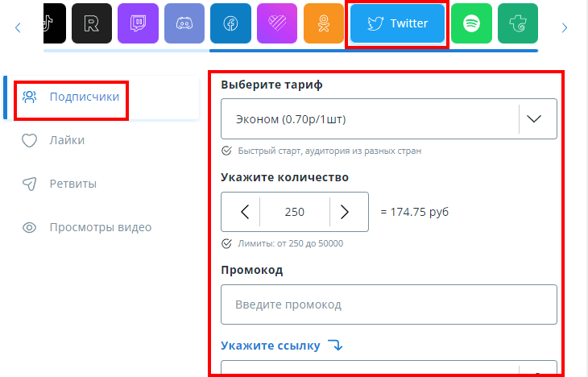Go to previous social networks with left arrow
The image size is (588, 377).
coord(18,27)
